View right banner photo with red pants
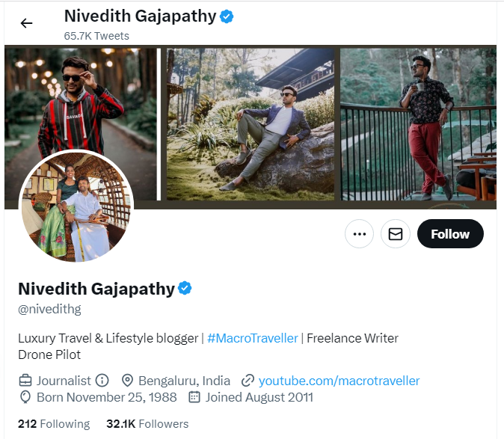 418,123
